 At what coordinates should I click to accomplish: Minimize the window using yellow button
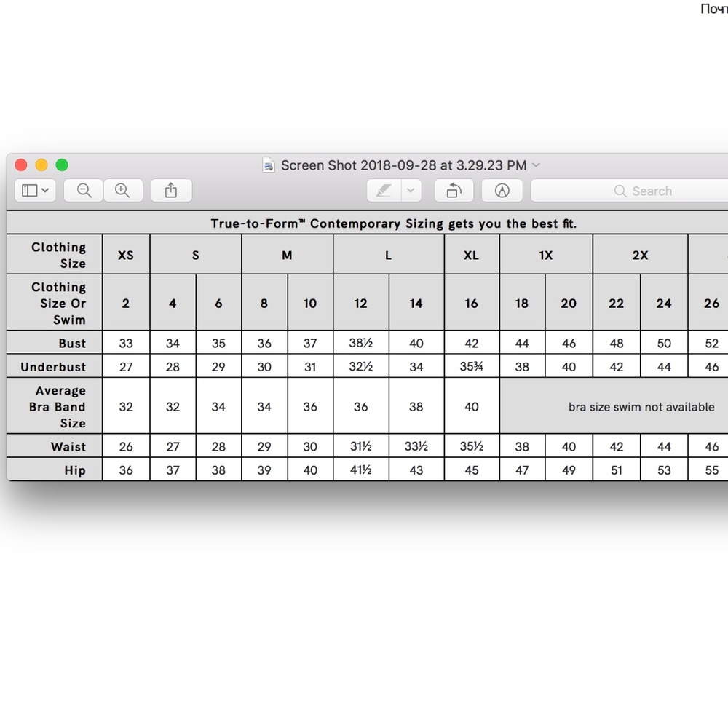coord(41,165)
